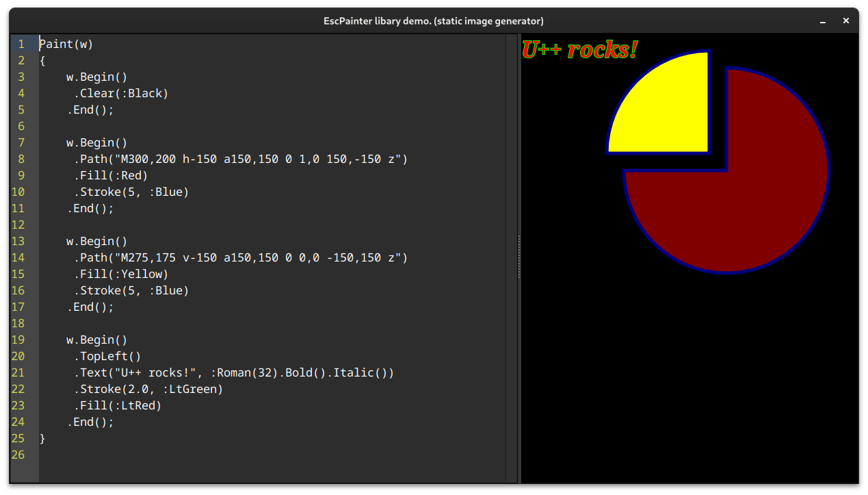Viewport: 868px width, 495px height.
Task: Click '.Stroke(2.0, :LtGreen)' on line 22
Action: 148,389
